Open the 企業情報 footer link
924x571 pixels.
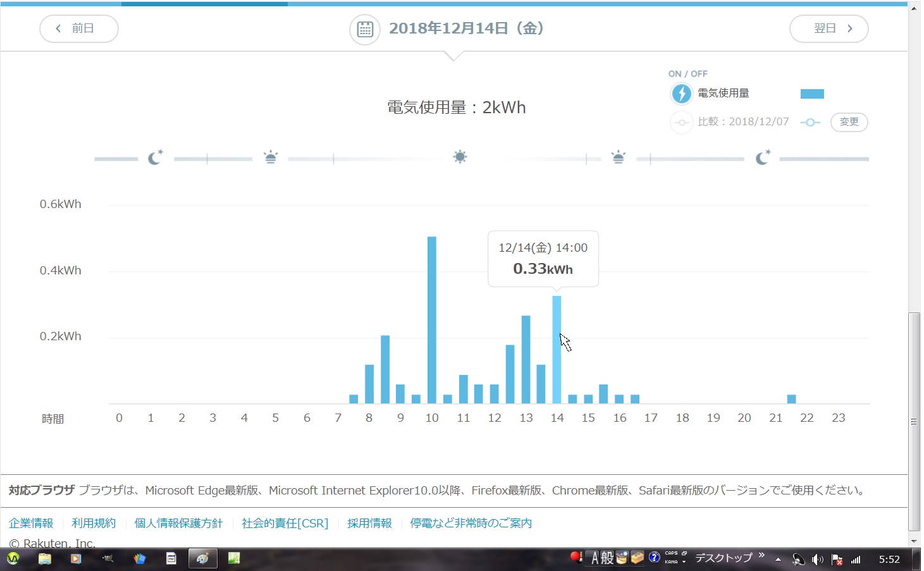click(x=31, y=524)
